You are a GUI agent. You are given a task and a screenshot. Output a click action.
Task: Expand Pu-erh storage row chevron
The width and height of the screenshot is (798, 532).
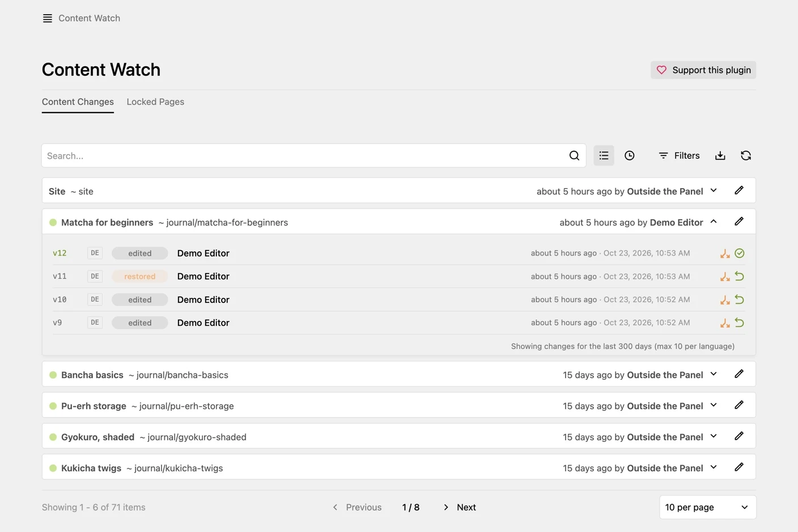point(714,406)
